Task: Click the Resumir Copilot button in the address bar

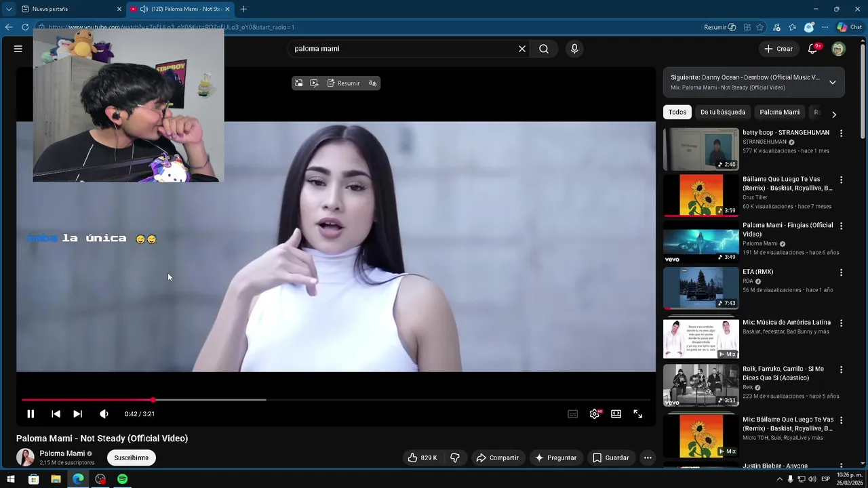Action: [x=720, y=27]
